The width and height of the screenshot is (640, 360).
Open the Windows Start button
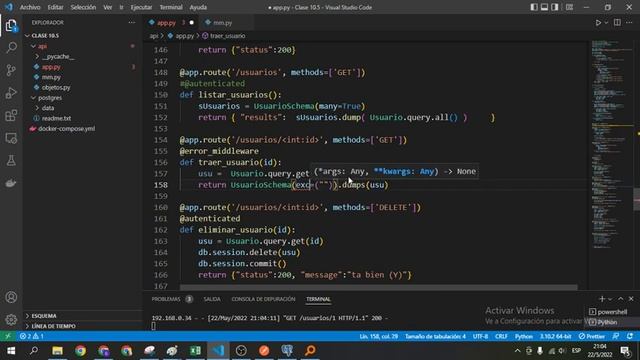click(x=11, y=350)
